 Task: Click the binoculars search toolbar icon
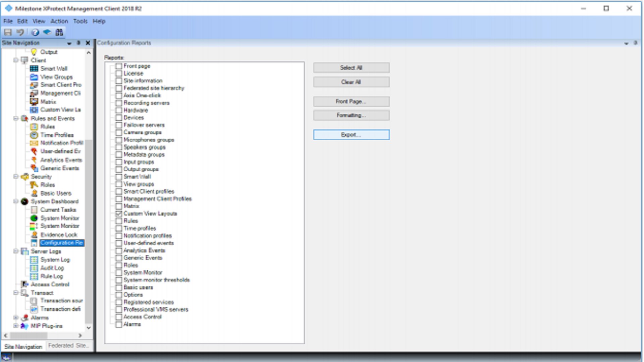click(59, 33)
